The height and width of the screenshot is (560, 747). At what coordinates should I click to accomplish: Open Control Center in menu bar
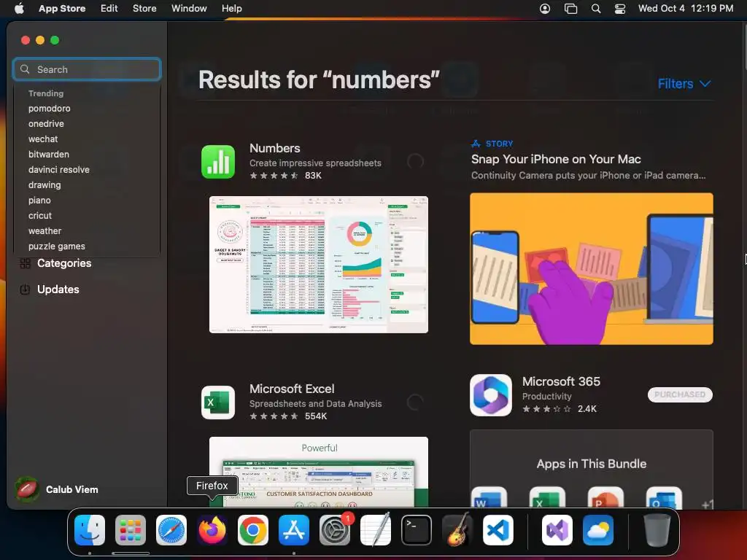pyautogui.click(x=620, y=8)
